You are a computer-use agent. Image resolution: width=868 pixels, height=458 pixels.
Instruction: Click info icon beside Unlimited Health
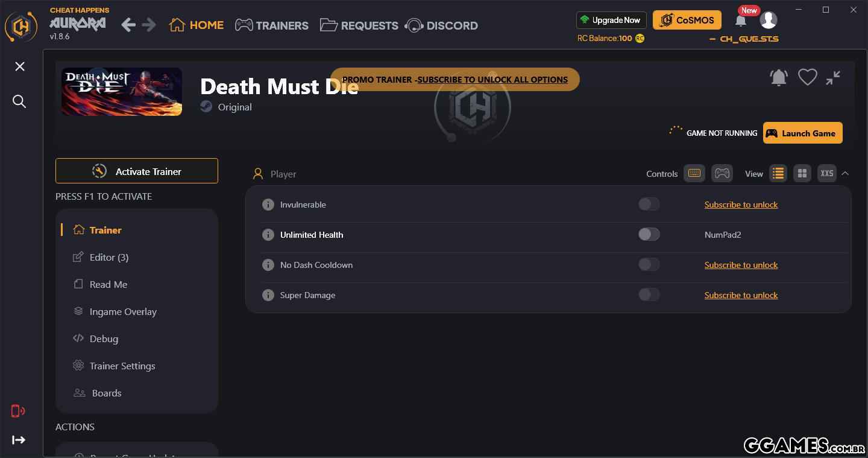(x=268, y=235)
